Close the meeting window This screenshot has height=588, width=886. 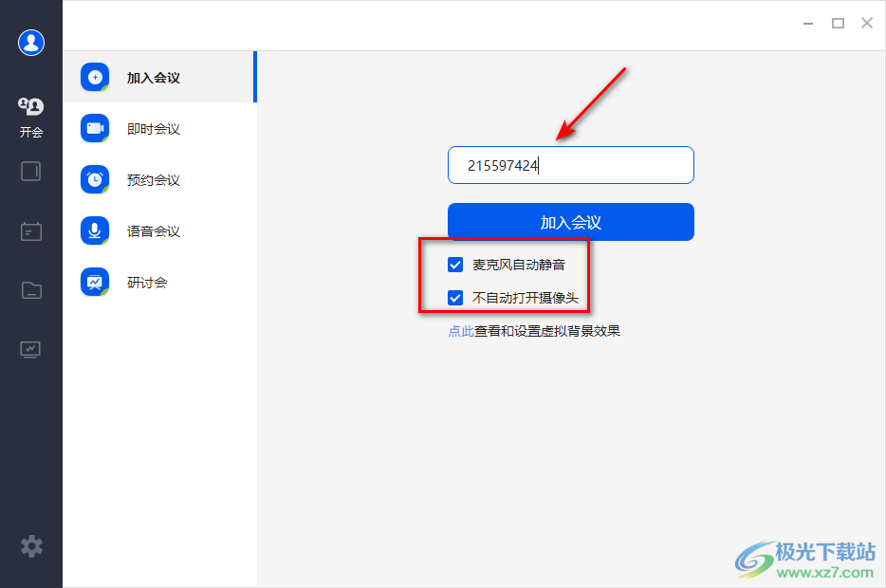tap(867, 23)
